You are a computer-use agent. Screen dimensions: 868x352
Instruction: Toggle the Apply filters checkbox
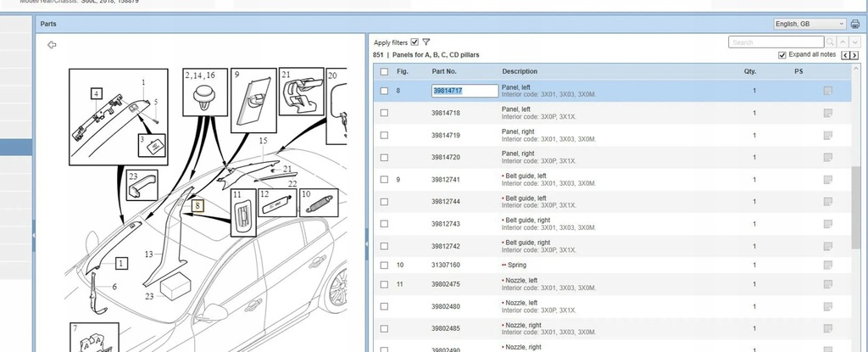click(415, 42)
